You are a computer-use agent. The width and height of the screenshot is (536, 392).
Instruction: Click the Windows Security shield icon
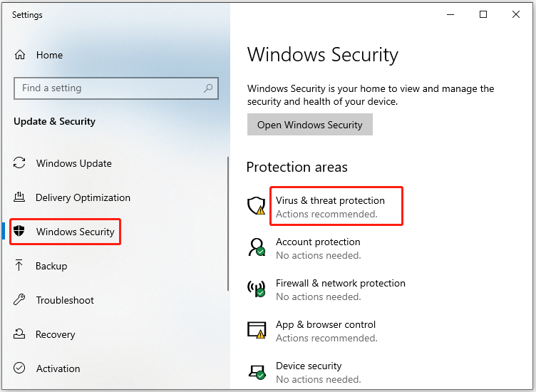point(20,232)
